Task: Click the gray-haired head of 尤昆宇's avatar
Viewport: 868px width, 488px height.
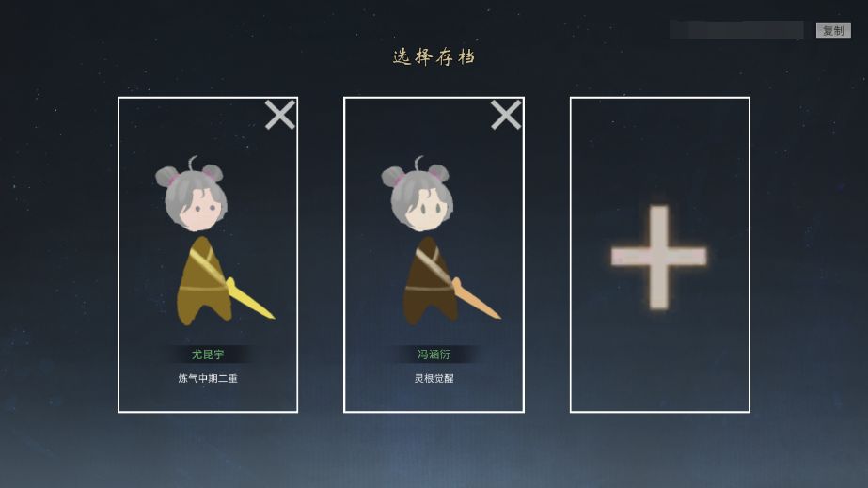Action: [194, 197]
